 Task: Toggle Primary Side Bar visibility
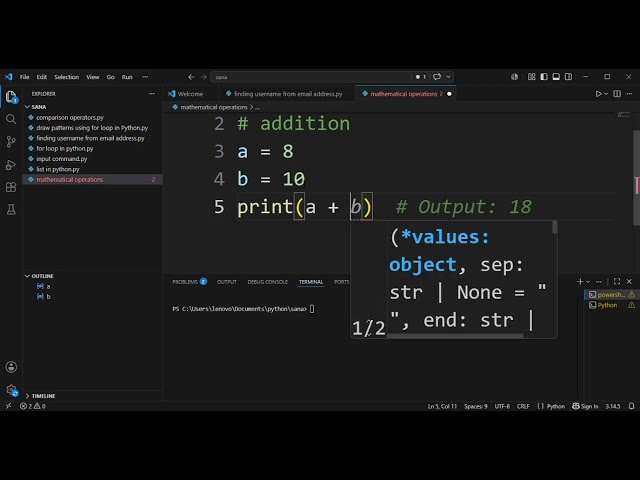(x=544, y=77)
